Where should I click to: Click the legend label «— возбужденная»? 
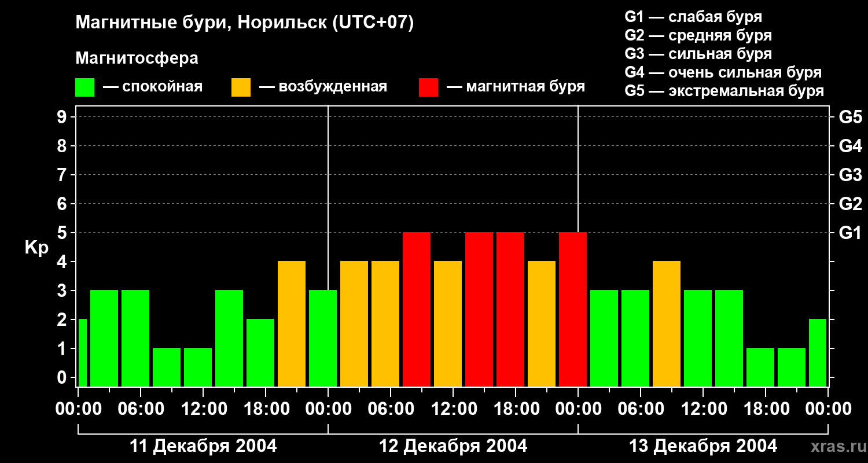(323, 87)
